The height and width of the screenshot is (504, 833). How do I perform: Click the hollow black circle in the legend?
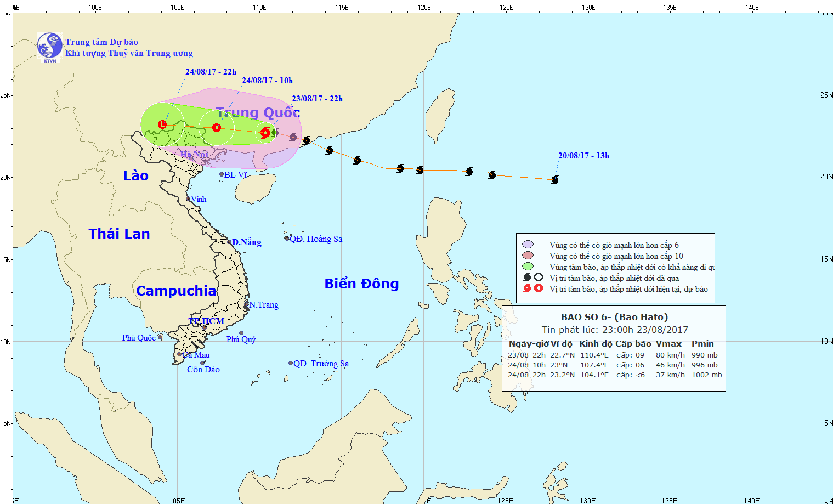[x=539, y=278]
